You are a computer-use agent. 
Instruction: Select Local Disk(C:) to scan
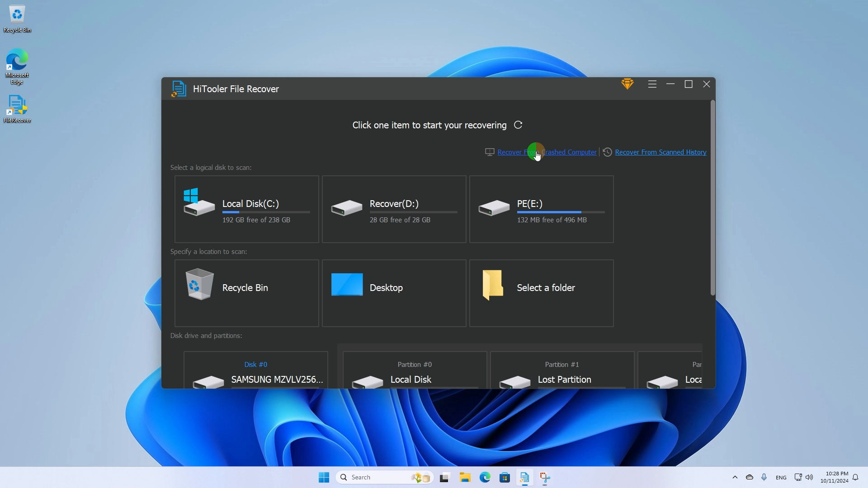[x=246, y=209]
